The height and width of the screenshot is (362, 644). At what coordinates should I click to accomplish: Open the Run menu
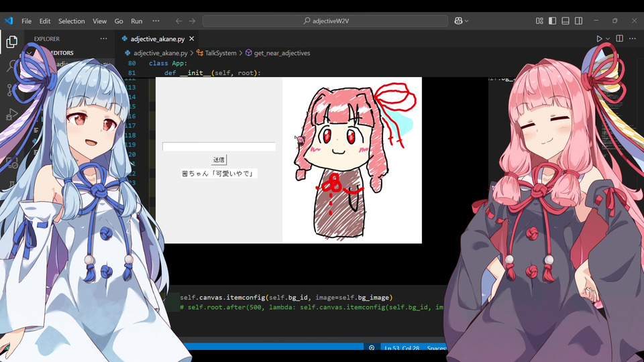click(x=136, y=21)
